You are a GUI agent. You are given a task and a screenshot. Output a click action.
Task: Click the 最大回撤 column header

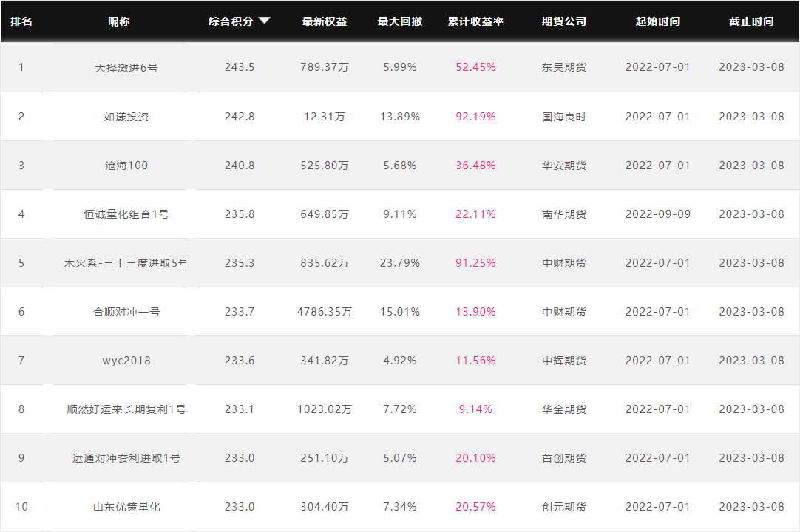400,21
